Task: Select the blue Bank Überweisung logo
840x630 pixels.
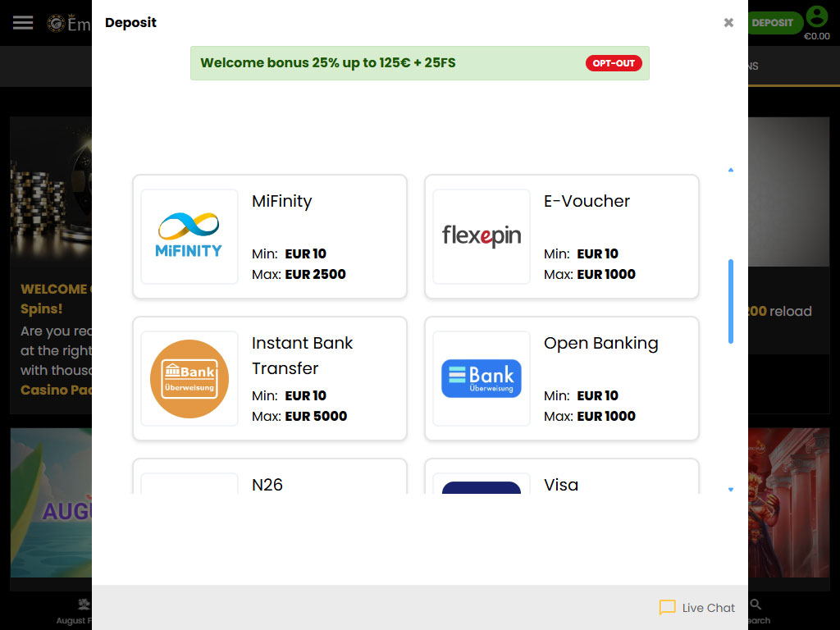Action: pyautogui.click(x=481, y=378)
